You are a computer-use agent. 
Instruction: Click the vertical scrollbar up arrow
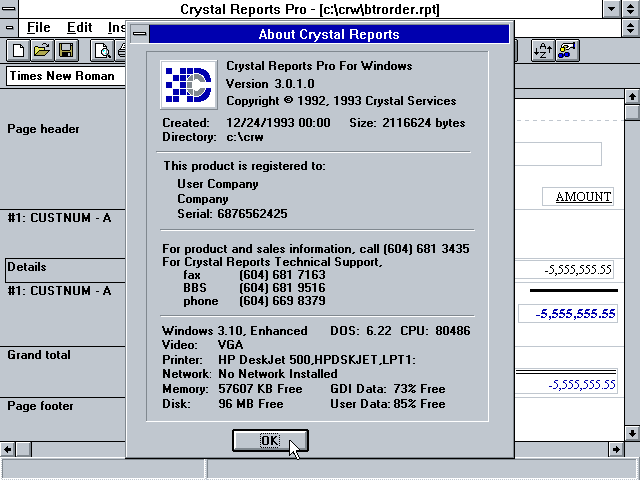(x=632, y=97)
